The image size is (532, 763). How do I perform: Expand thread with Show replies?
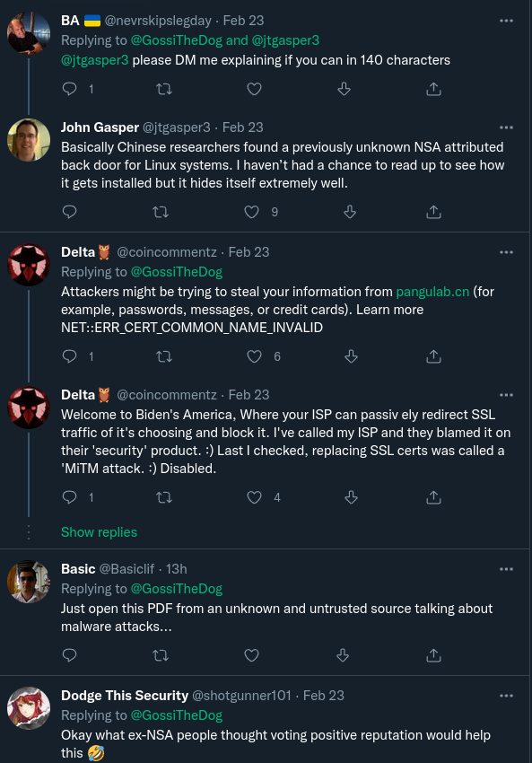[x=100, y=532]
